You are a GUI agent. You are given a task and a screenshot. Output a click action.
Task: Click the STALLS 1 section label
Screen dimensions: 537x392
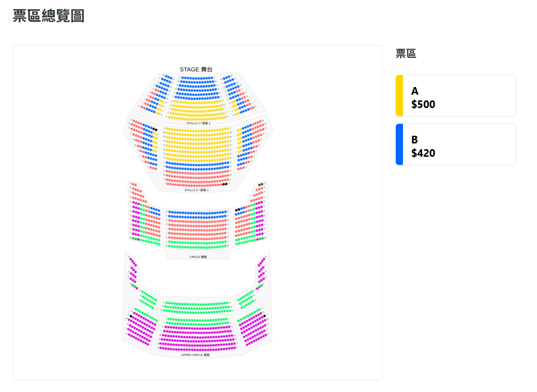click(x=198, y=123)
